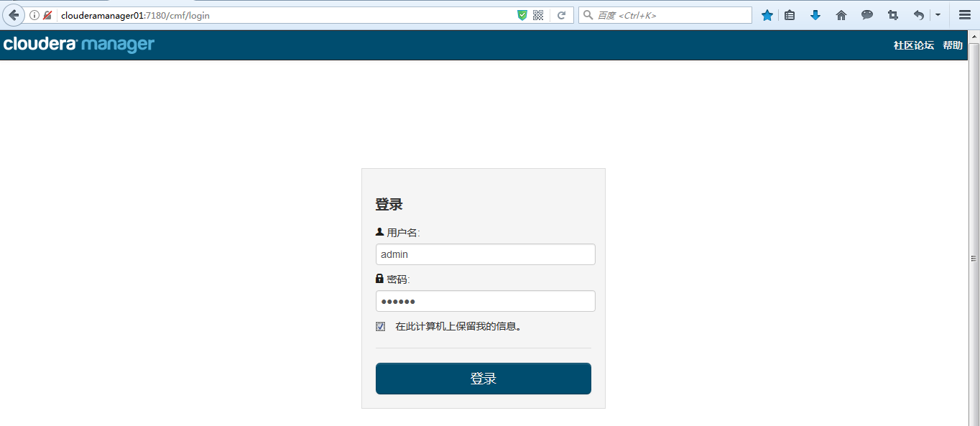Open the downloads arrow icon

815,15
